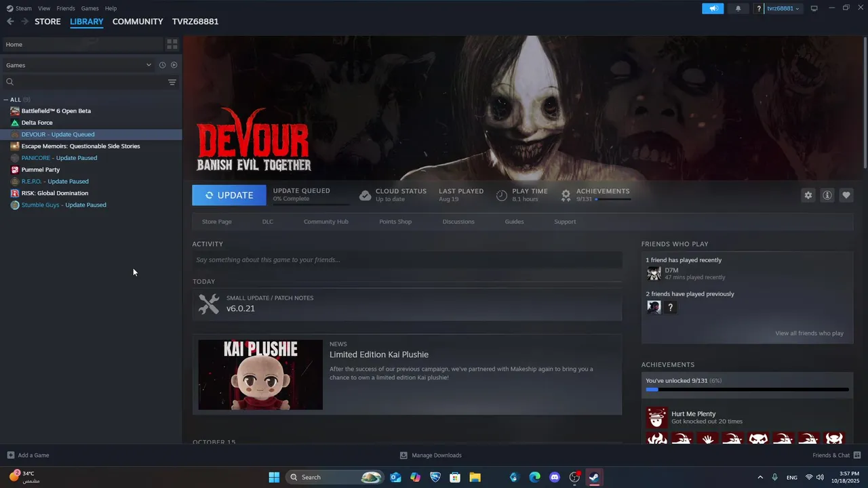This screenshot has width=868, height=488.
Task: Open DEVOUR Support page
Action: point(565,222)
